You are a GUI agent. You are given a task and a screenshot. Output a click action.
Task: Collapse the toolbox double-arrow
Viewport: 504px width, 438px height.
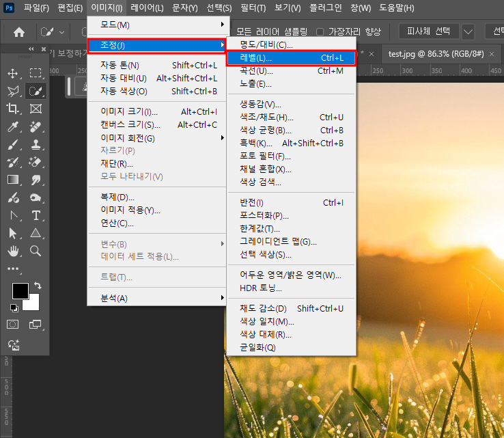click(31, 49)
